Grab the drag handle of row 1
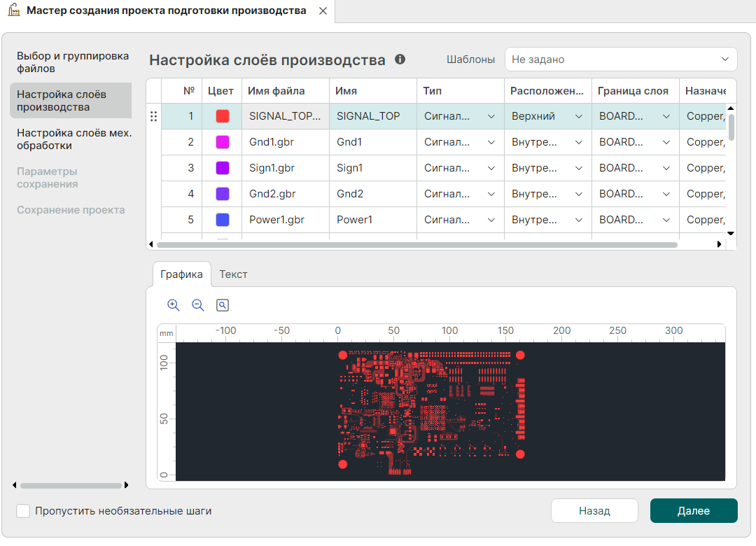Image resolution: width=756 pixels, height=546 pixels. pyautogui.click(x=153, y=116)
